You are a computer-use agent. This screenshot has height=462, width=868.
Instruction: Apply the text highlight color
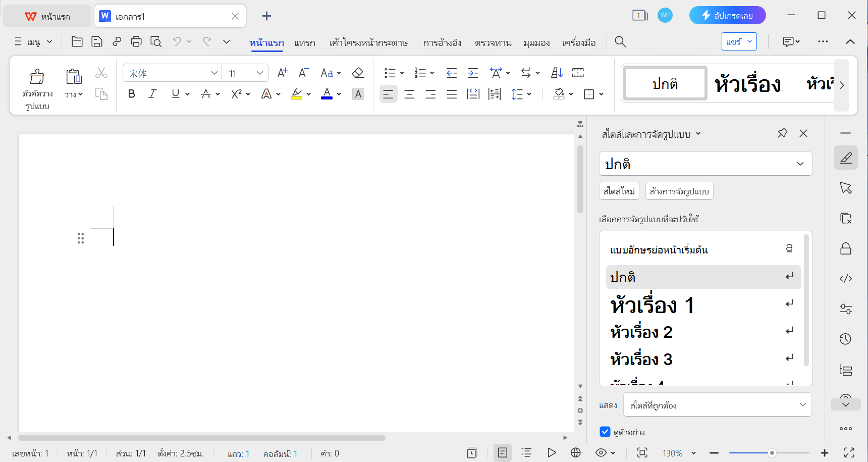pos(297,94)
